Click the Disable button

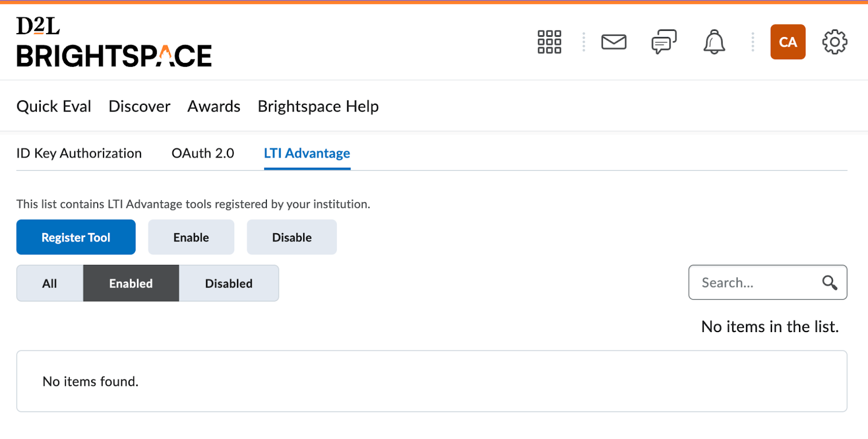[x=292, y=237]
